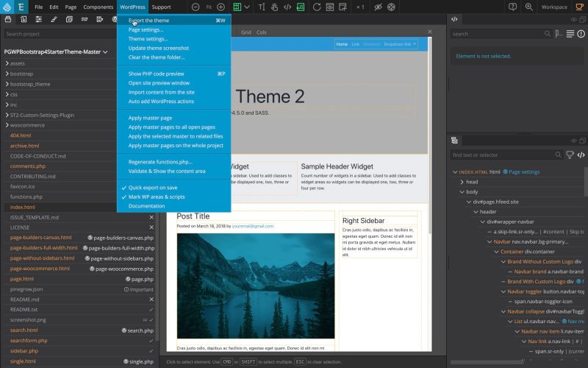Screen dimensions: 588x368
Task: Click the Grid tab above the page view
Action: click(246, 32)
